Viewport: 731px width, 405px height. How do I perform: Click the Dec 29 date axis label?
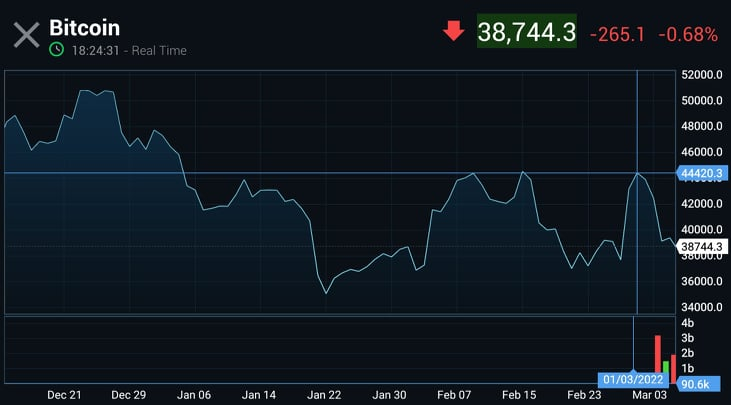click(129, 395)
